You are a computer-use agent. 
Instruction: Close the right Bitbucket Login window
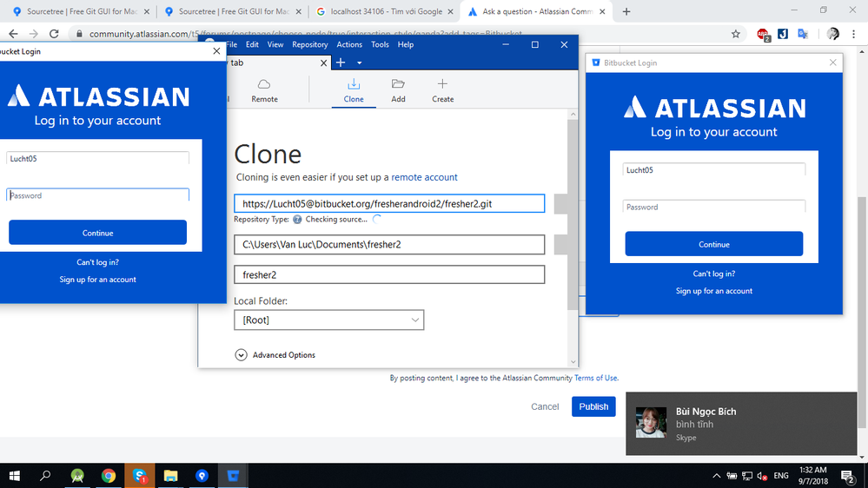832,63
